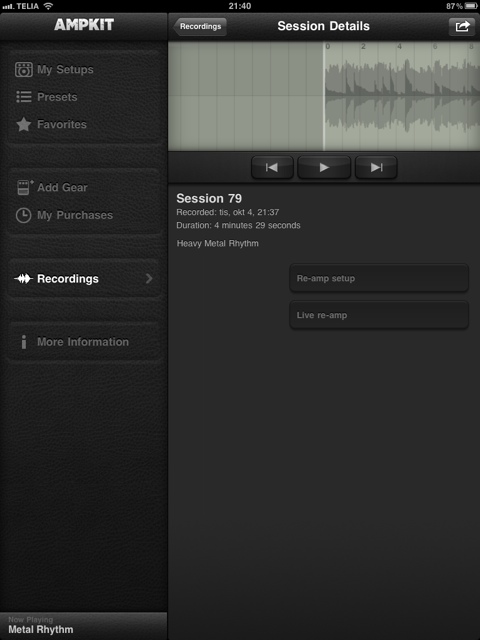The image size is (480, 640).
Task: Click the waveform at the 4 second marker
Action: [399, 96]
